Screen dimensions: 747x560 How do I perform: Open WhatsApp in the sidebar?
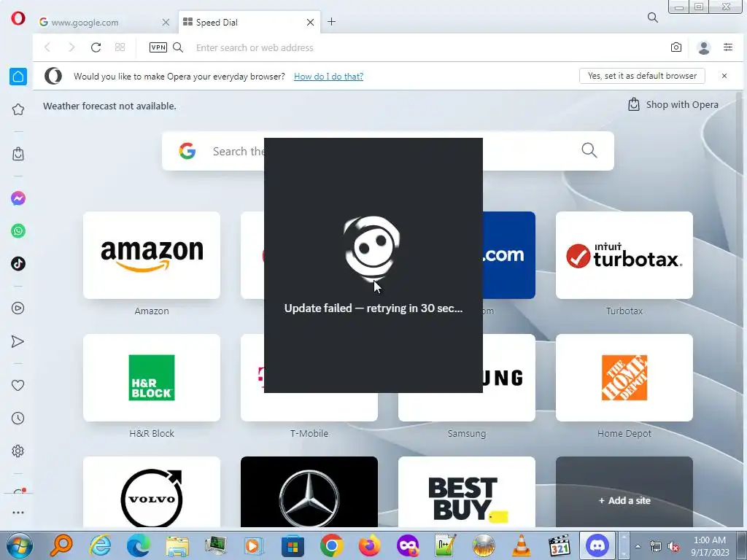[18, 231]
